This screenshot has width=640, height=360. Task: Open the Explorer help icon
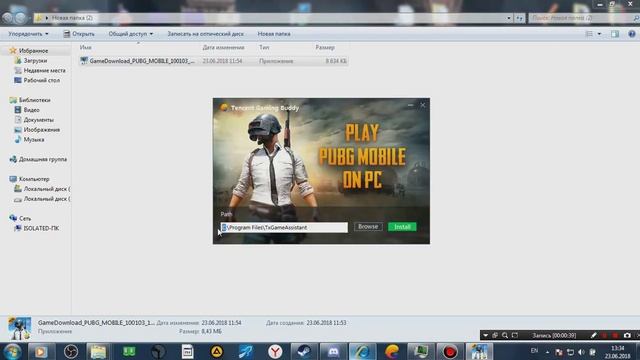[x=632, y=34]
